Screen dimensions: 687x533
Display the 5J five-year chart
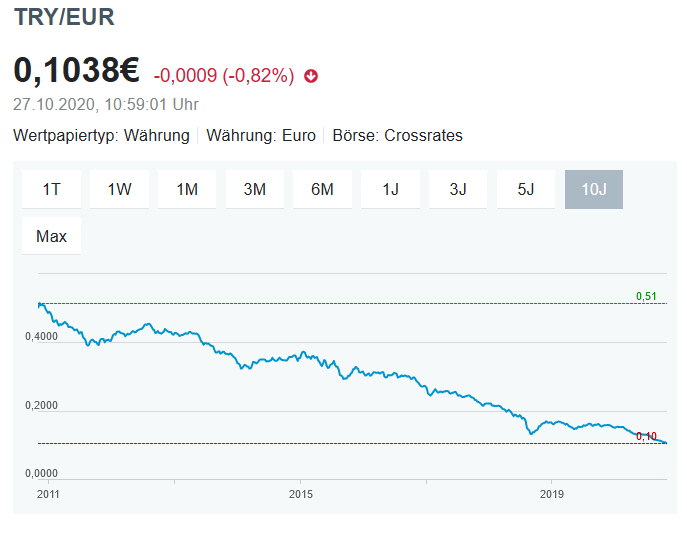point(526,189)
